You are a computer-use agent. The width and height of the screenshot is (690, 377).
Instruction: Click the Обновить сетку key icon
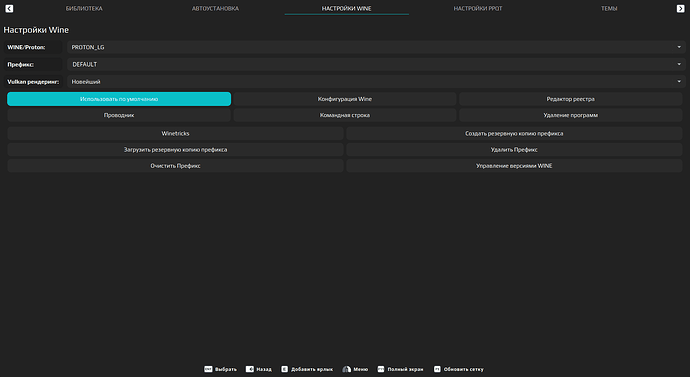coord(437,369)
